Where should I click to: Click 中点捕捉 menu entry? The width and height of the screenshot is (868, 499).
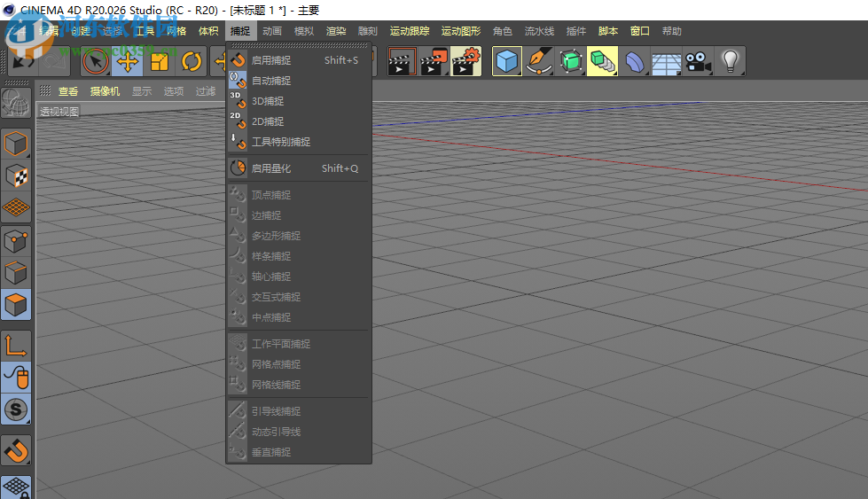point(299,317)
